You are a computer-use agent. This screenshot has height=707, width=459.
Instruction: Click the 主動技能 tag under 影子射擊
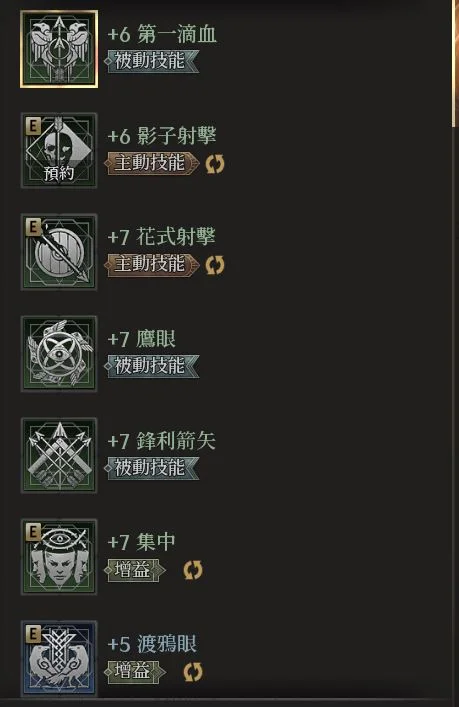152,163
